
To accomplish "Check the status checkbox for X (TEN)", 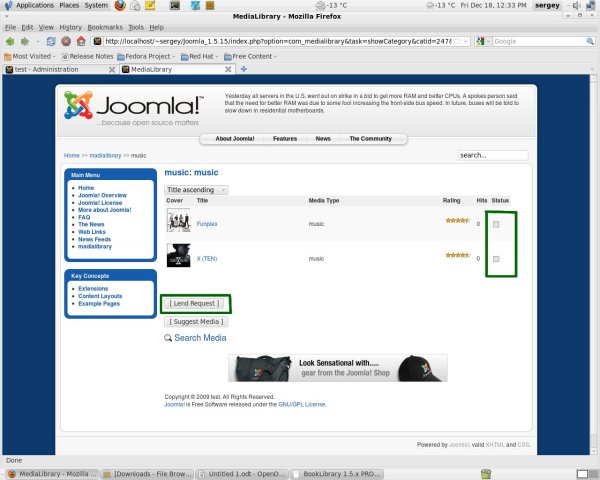I will [x=496, y=259].
